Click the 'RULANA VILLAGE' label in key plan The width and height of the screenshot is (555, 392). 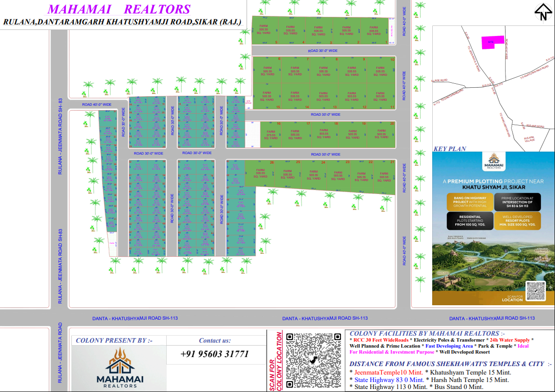pyautogui.click(x=529, y=139)
